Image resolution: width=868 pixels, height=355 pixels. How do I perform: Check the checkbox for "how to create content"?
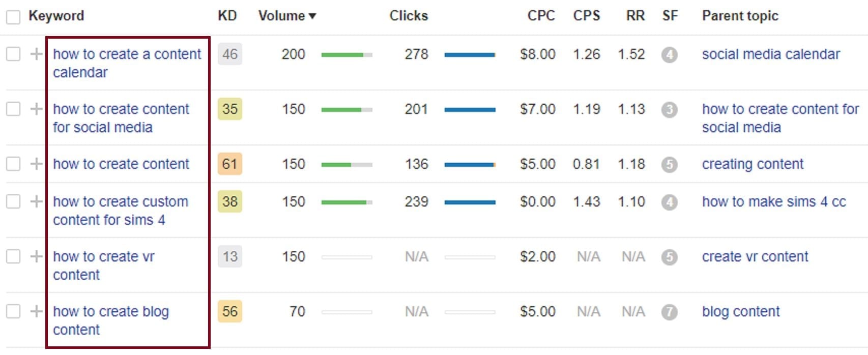point(13,164)
